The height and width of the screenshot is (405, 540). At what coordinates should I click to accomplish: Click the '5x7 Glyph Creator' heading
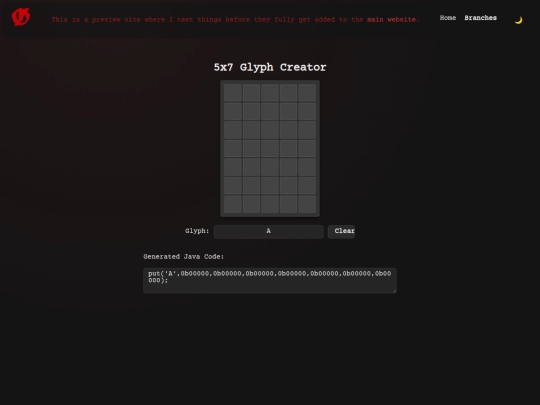coord(270,67)
